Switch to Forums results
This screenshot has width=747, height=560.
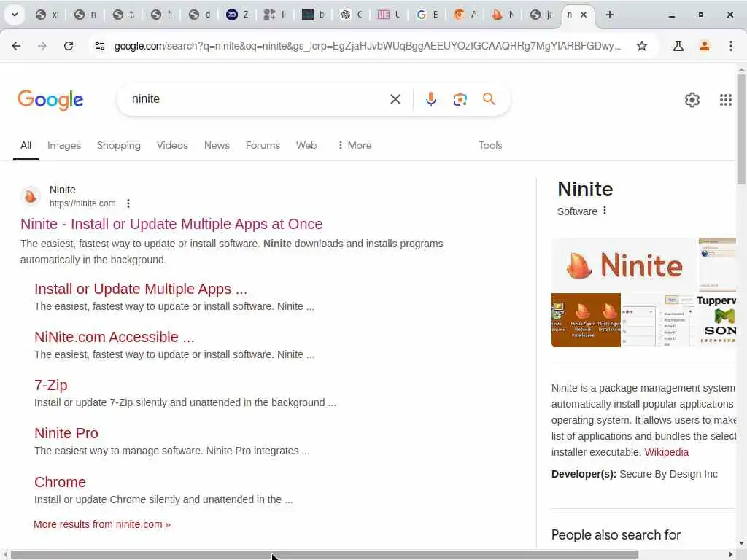coord(263,145)
